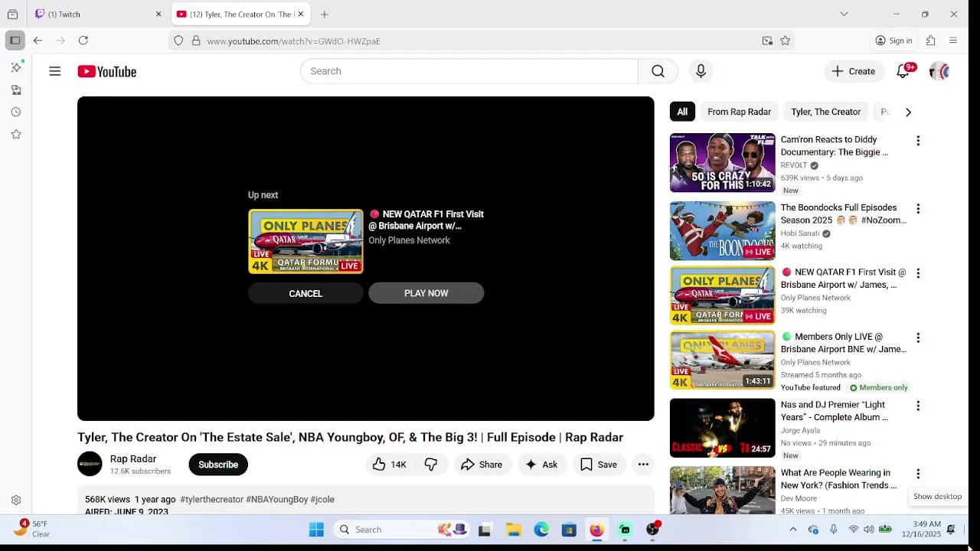Image resolution: width=980 pixels, height=551 pixels.
Task: Open the browser extensions puzzle icon
Action: point(931,41)
